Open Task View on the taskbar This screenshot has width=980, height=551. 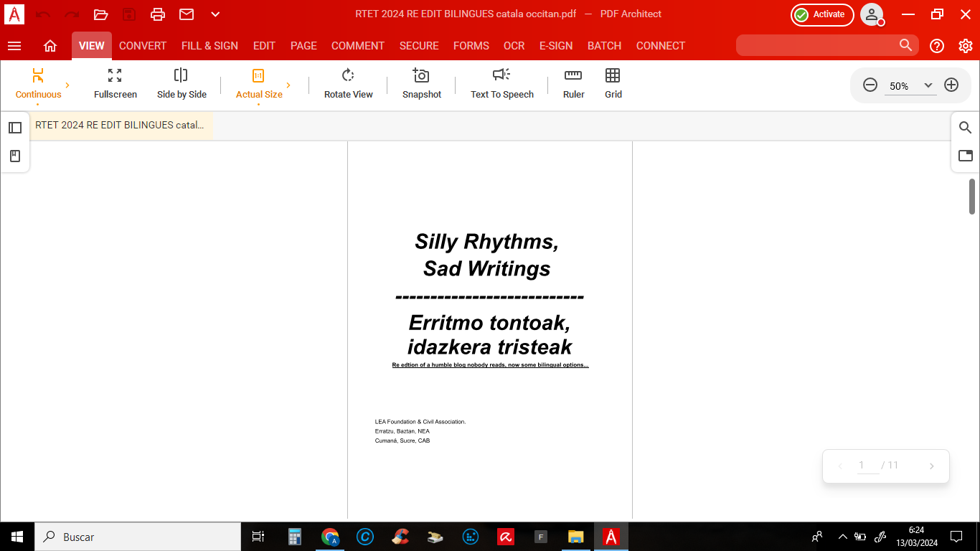coord(258,537)
